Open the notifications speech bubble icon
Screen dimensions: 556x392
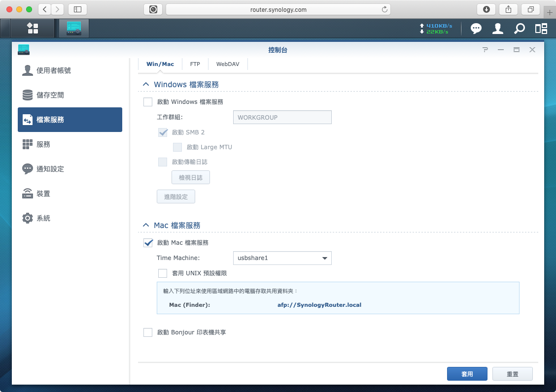pos(476,29)
